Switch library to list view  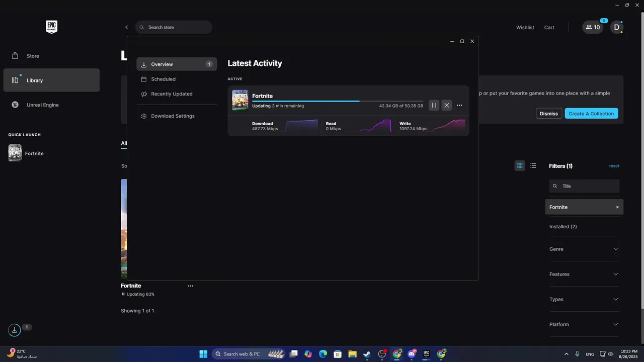[533, 165]
